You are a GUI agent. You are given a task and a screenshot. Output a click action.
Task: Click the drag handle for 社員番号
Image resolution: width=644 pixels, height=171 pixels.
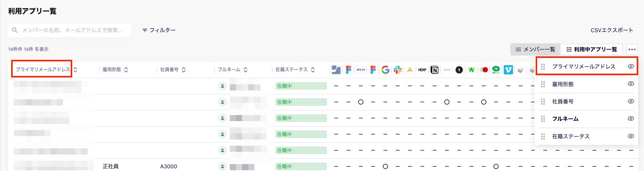(543, 102)
